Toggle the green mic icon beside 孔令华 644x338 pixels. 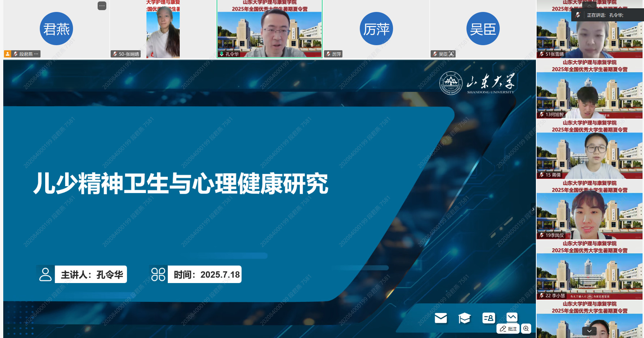222,54
